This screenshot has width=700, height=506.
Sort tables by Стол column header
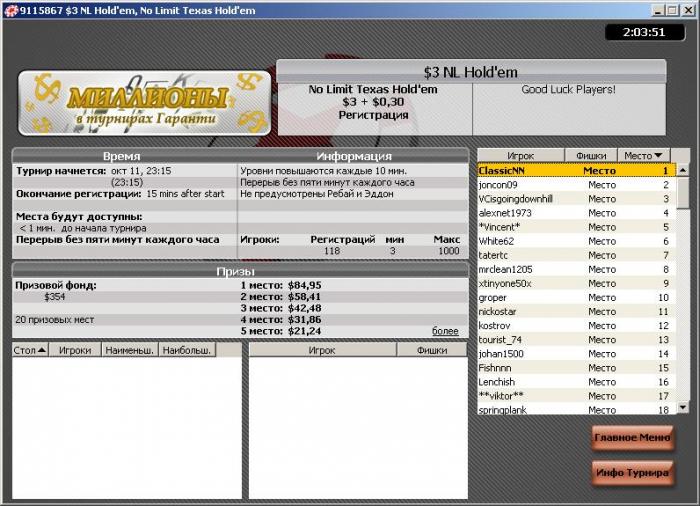(x=30, y=350)
